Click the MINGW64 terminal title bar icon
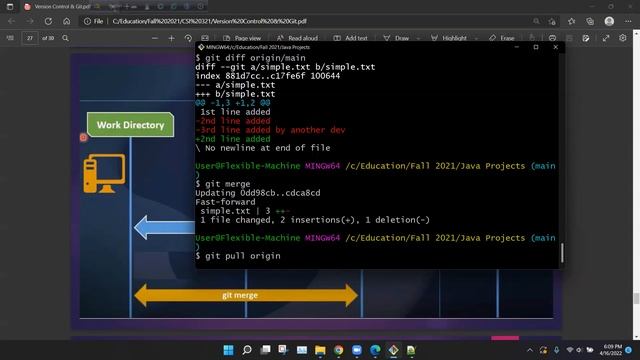The width and height of the screenshot is (640, 360). [x=201, y=47]
